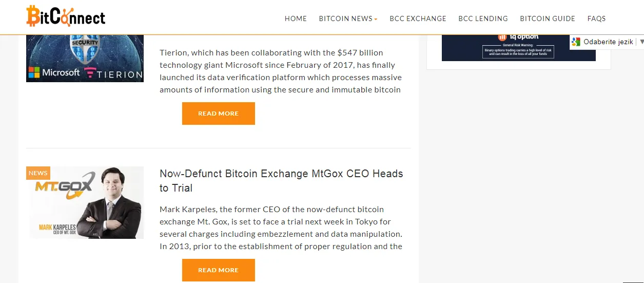Open the MtGox CEO Heads to Trial headline
Image resolution: width=644 pixels, height=283 pixels.
pos(281,181)
